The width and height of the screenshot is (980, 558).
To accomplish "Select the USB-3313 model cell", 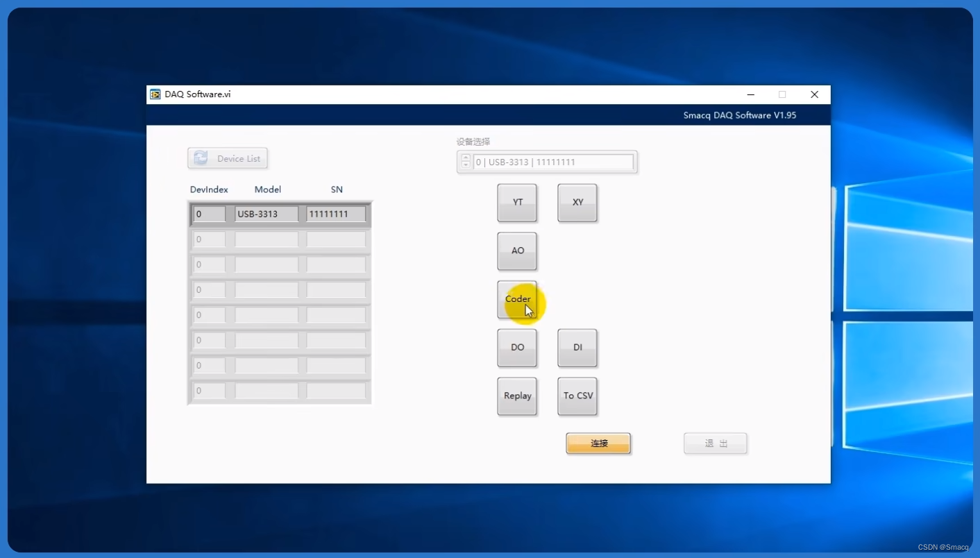I will point(267,214).
